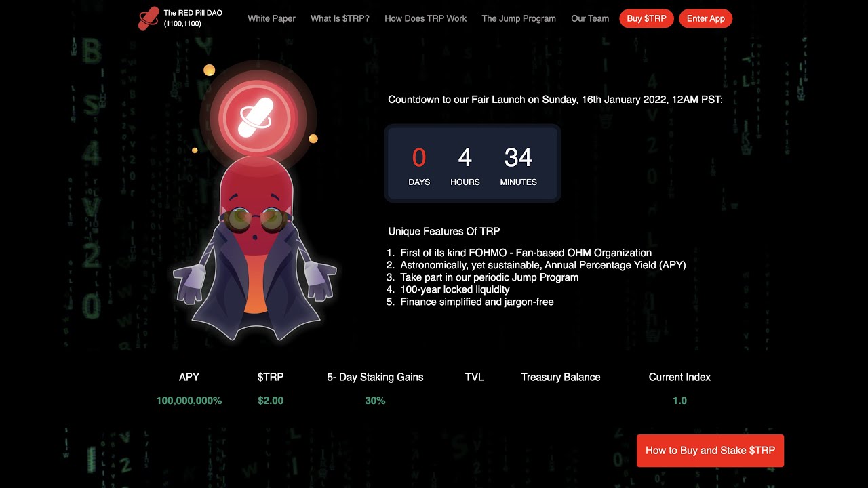Open The Jump Program nav item
The image size is (868, 488).
click(x=519, y=18)
